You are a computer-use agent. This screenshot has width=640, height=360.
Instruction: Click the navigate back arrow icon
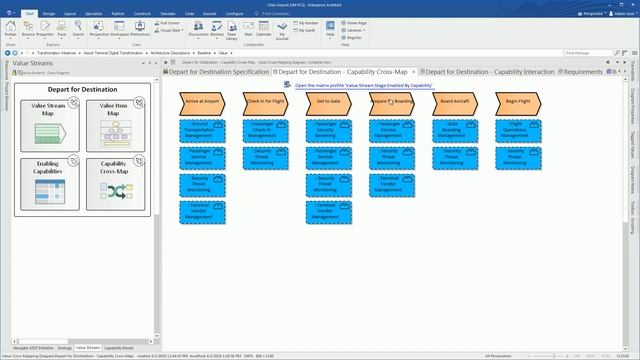coord(7,53)
